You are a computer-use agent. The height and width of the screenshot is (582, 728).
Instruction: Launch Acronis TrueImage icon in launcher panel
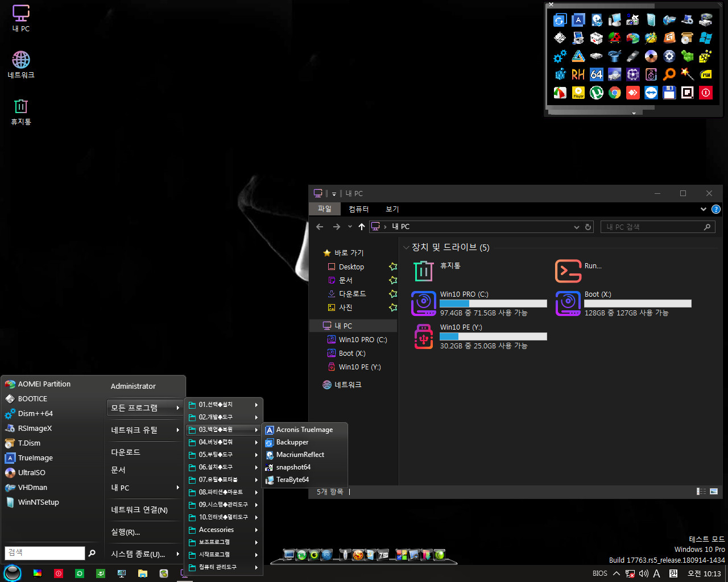[578, 20]
